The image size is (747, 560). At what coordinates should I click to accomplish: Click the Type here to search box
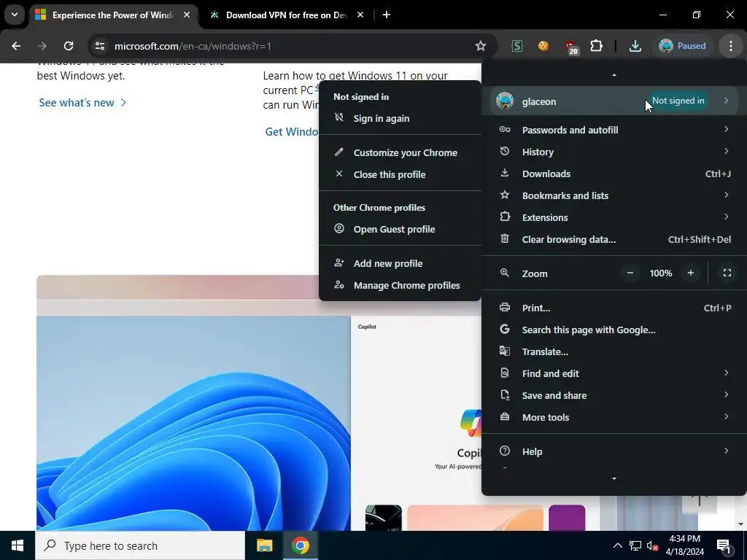tap(140, 545)
